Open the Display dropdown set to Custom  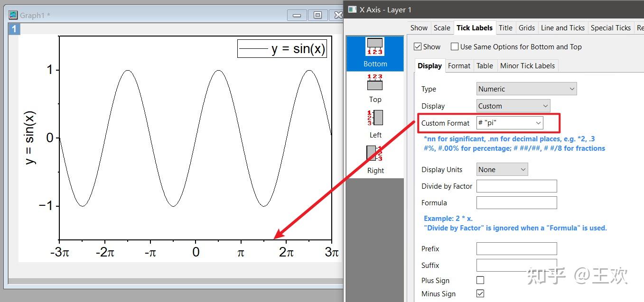[x=513, y=106]
